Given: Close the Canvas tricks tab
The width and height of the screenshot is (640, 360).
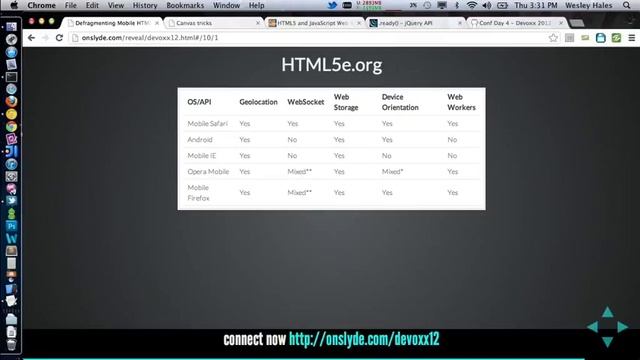Looking at the screenshot, I should click(x=258, y=23).
